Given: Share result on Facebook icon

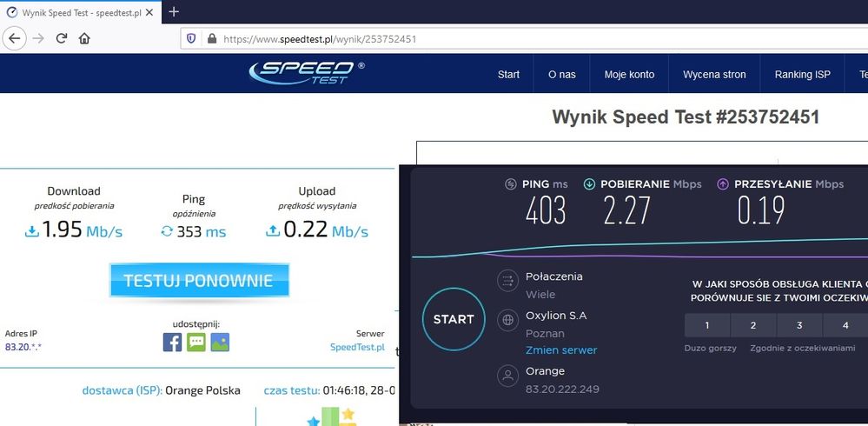Looking at the screenshot, I should point(172,343).
